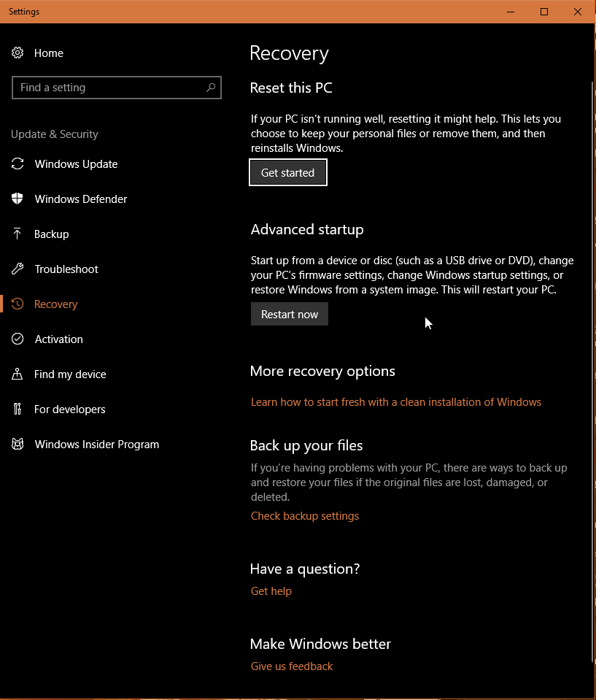This screenshot has width=596, height=700.
Task: Select Recovery in the sidebar
Action: 55,304
